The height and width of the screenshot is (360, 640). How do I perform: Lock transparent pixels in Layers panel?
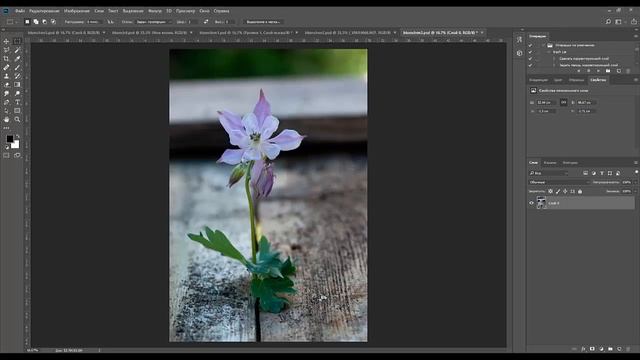tap(550, 191)
